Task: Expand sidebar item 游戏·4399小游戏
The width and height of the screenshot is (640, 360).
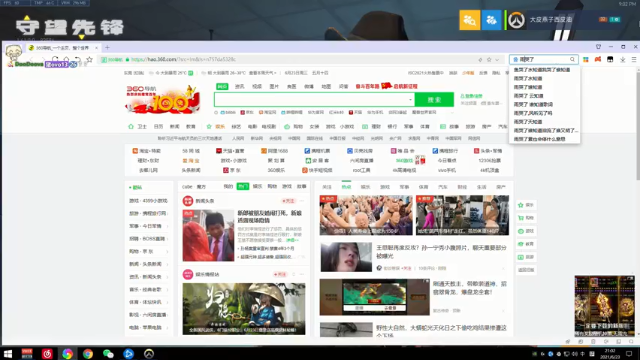Action: (x=149, y=201)
